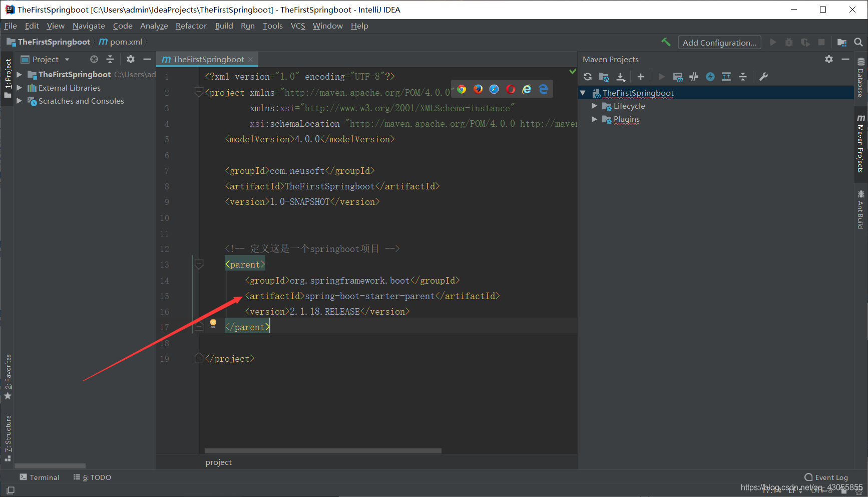Debug with bug icon in toolbar
868x497 pixels.
tap(789, 43)
